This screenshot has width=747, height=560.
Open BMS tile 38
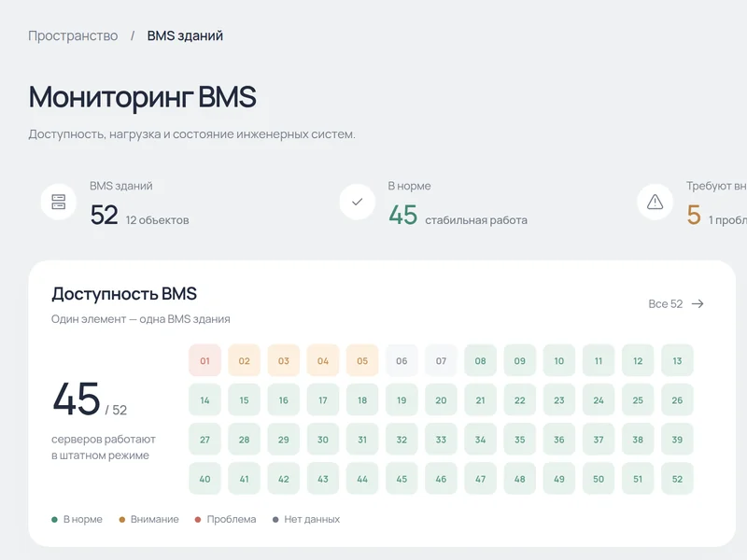(x=638, y=440)
